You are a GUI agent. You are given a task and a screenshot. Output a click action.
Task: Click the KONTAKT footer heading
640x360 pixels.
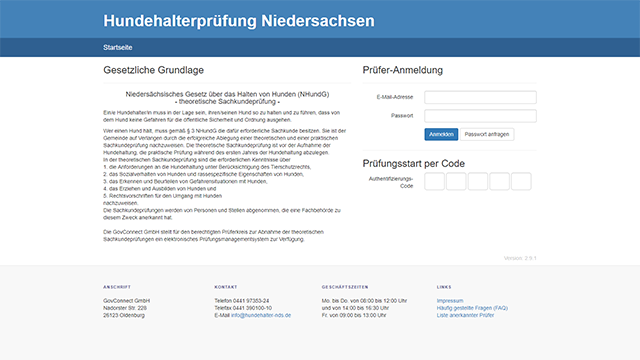click(226, 287)
